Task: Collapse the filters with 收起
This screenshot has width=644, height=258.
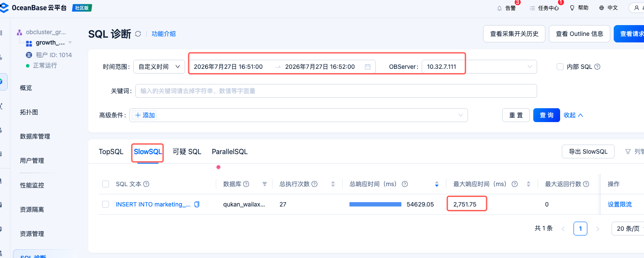Action: click(574, 115)
